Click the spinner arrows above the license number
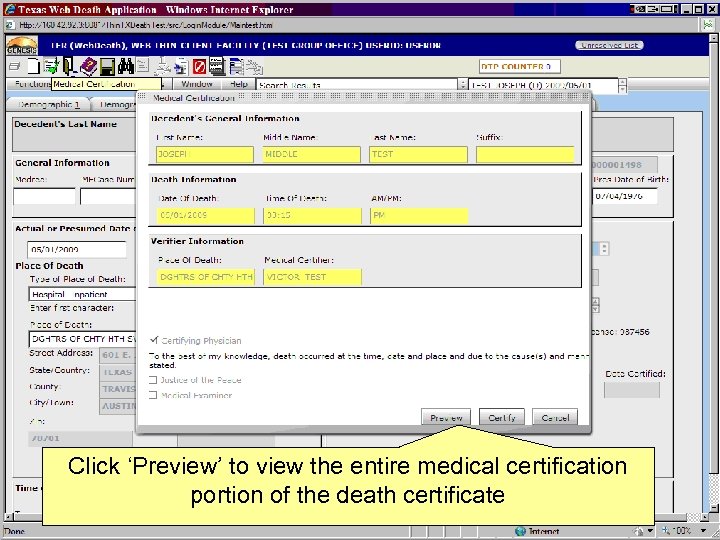This screenshot has width=720, height=540. [596, 305]
